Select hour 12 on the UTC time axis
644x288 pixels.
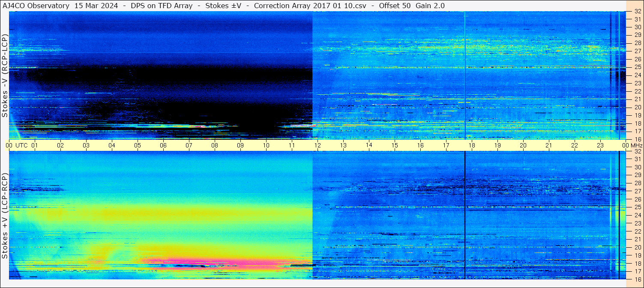coord(318,145)
